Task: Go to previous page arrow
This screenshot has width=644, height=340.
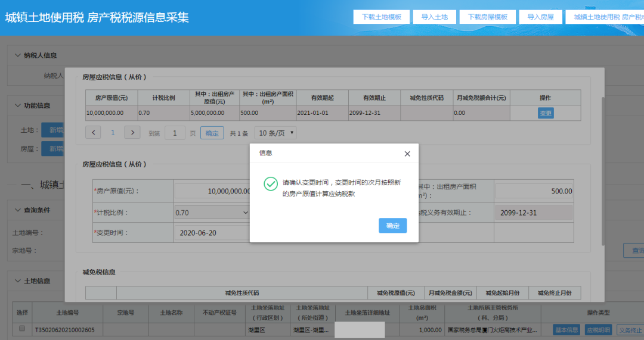Action: (93, 132)
